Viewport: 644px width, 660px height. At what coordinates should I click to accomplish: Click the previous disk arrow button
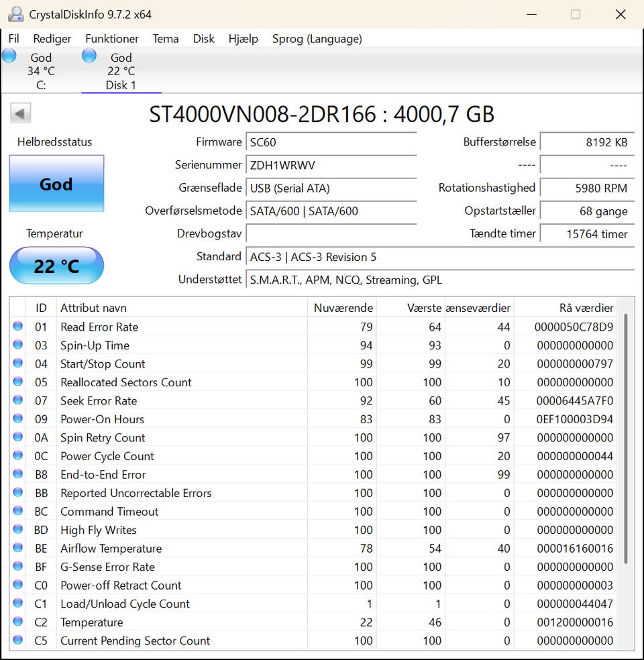click(21, 114)
